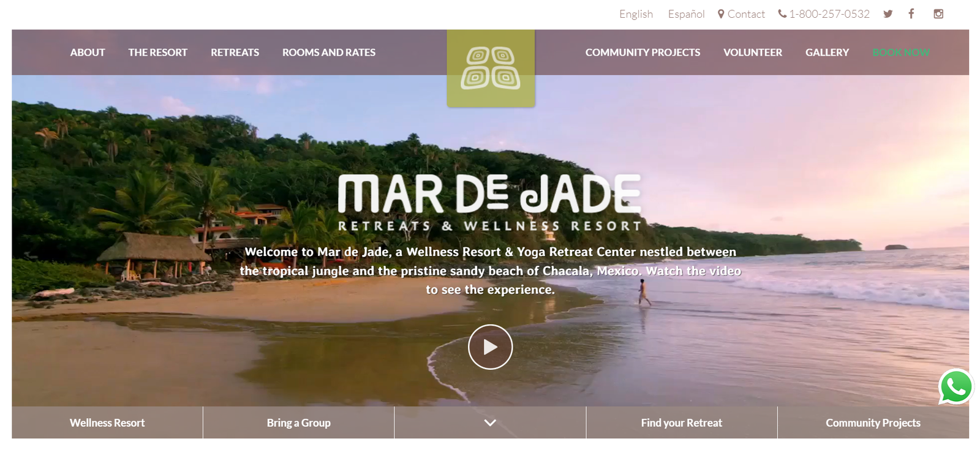Open the GALLERY page

(x=827, y=53)
